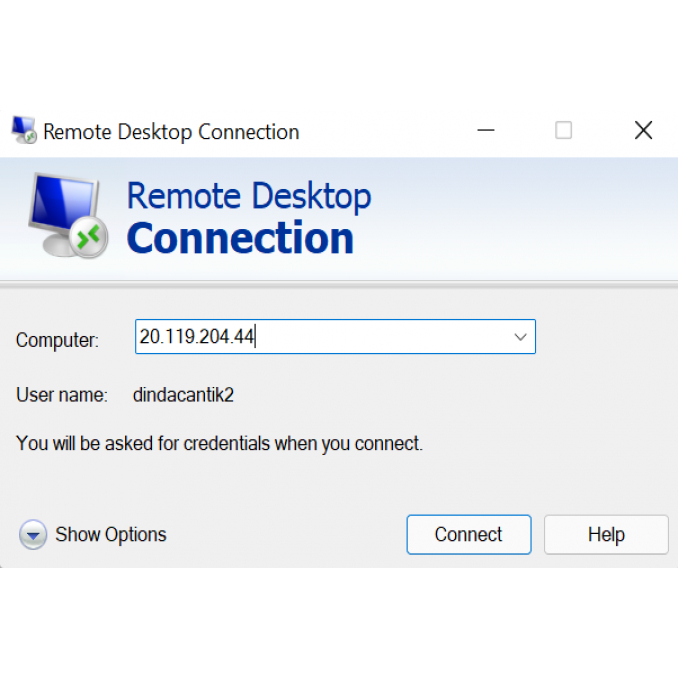Click the large Remote Desktop banner monitor icon
This screenshot has width=678, height=678.
point(68,215)
